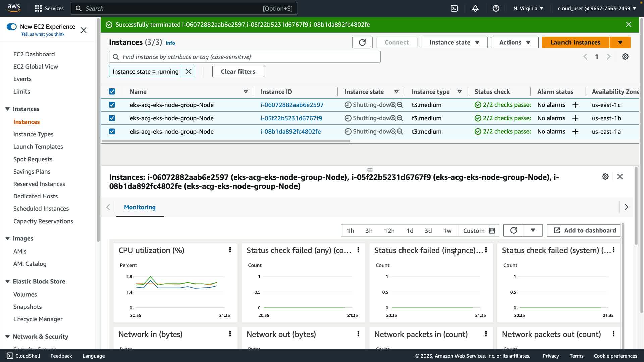Toggle the New EC2 Experience switch

point(12,27)
